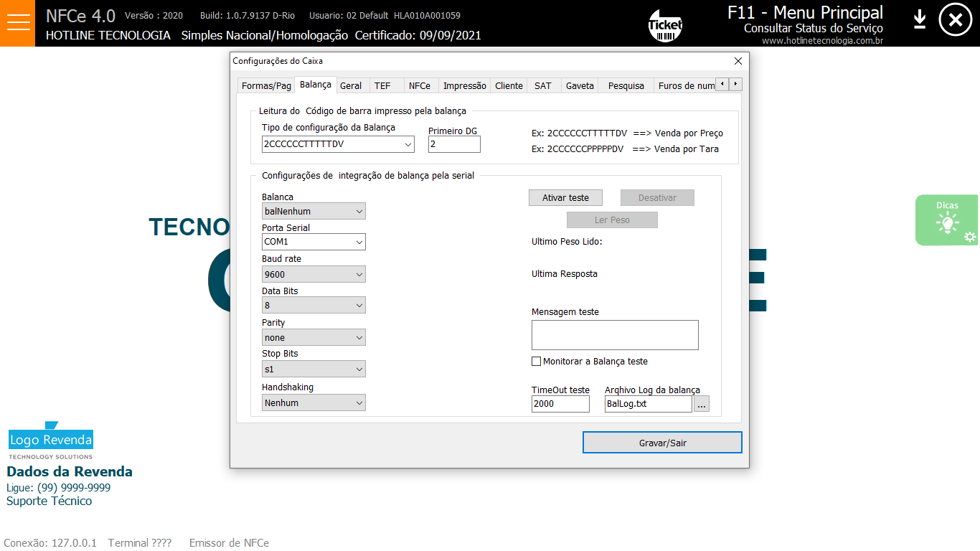Browse for balance log file
Screen dimensions: 980x551
702,405
